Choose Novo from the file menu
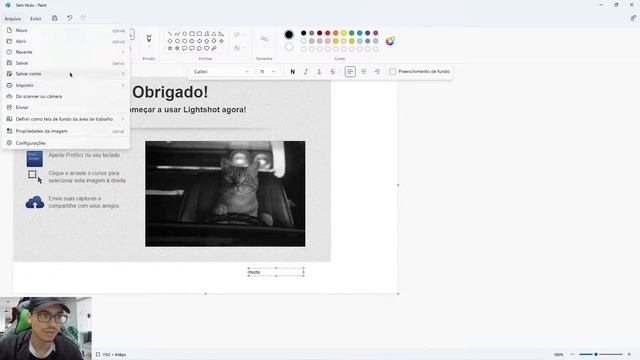 pos(66,30)
